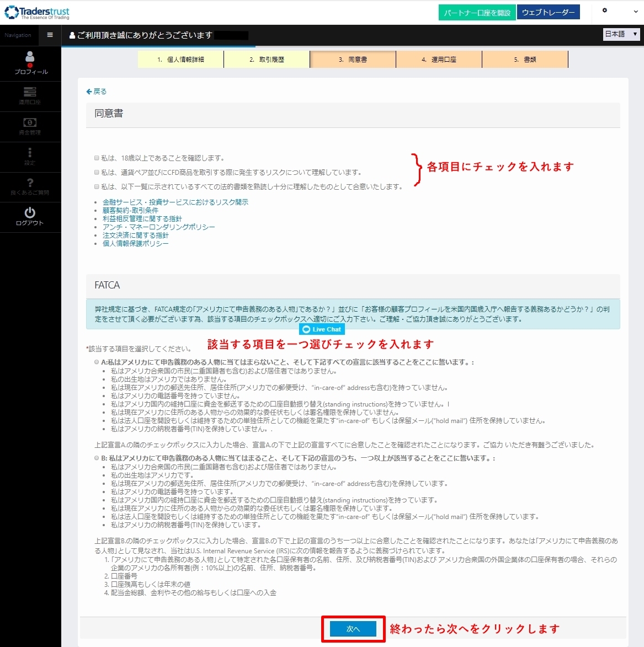
Task: Select FATCA option A radio button
Action: pyautogui.click(x=97, y=362)
